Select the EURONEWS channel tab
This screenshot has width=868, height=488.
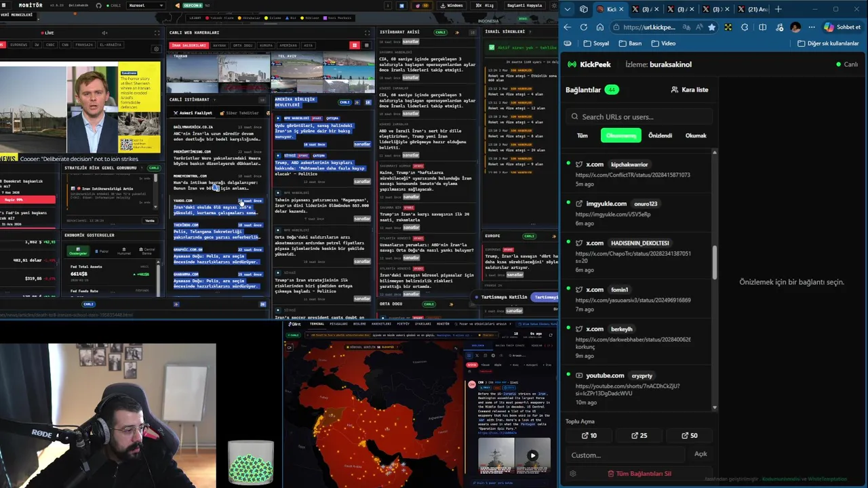click(x=19, y=45)
